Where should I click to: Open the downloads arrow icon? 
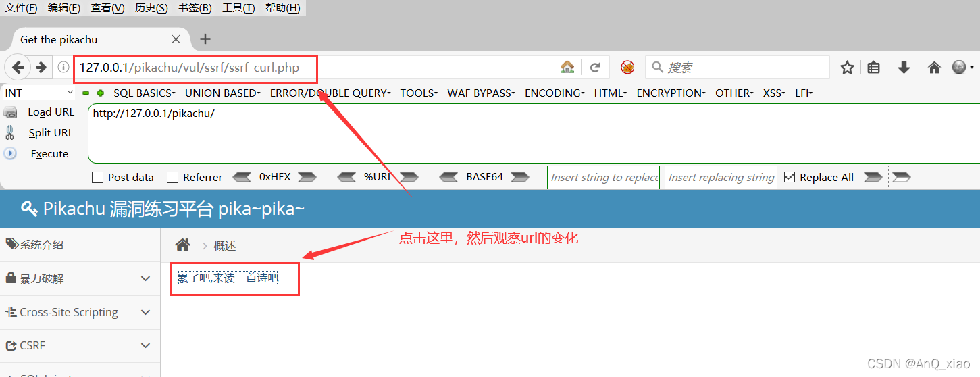pyautogui.click(x=904, y=68)
